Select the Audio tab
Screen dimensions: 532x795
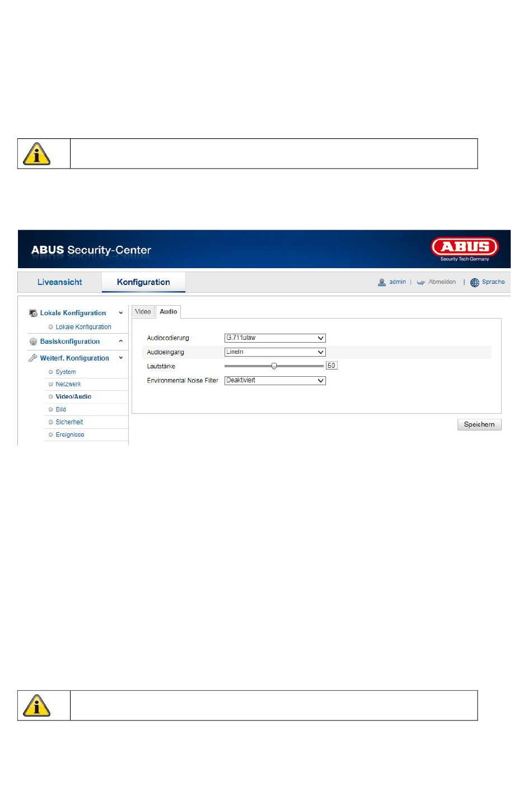pyautogui.click(x=169, y=312)
